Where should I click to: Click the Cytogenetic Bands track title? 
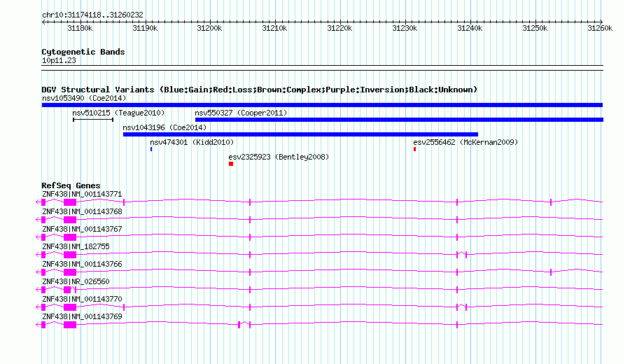click(83, 52)
